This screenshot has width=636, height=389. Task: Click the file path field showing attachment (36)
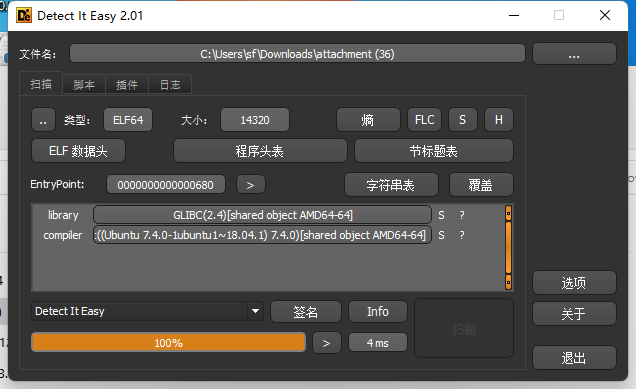pos(297,54)
